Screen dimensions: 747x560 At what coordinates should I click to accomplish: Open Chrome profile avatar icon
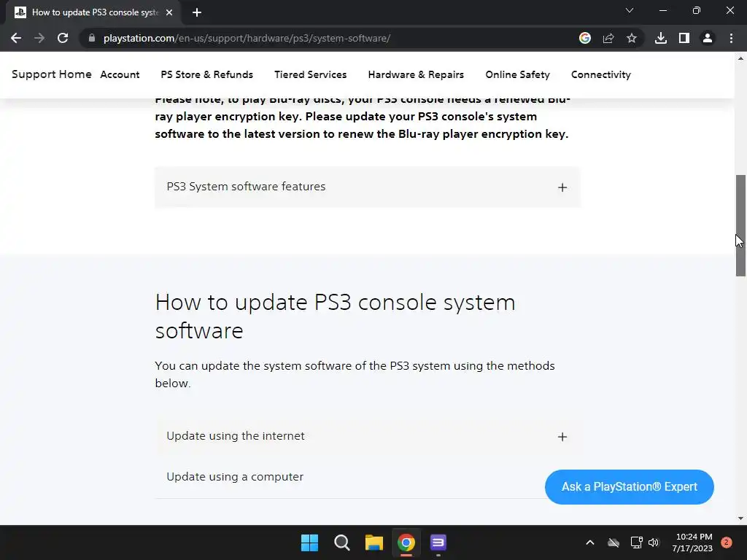[708, 38]
